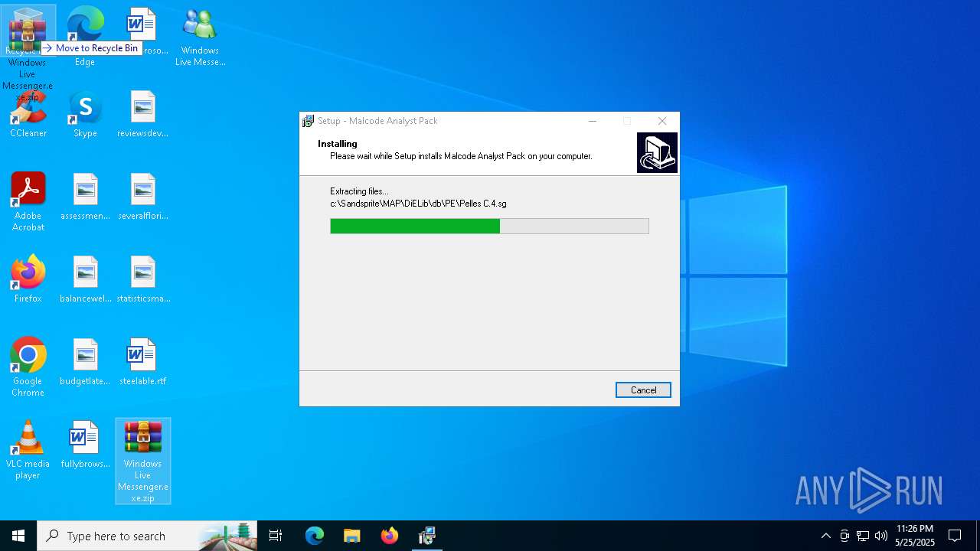Select the highlighted Windows Live Messenger.exe.zip archive

tap(142, 461)
